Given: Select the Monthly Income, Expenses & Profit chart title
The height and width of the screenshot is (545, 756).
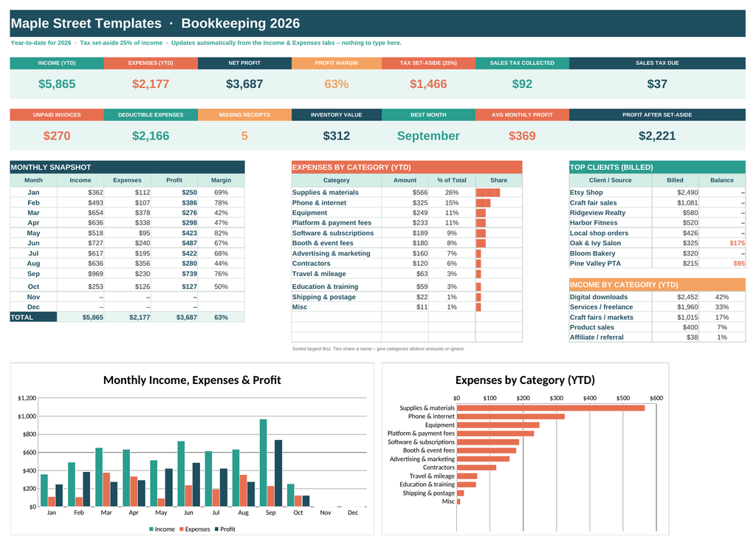Looking at the screenshot, I should [x=192, y=380].
